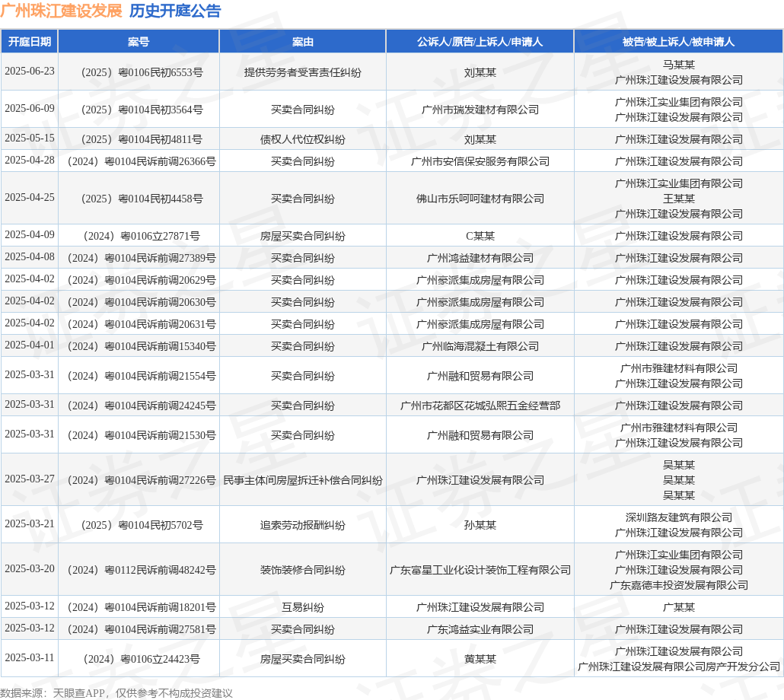This screenshot has width=784, height=700.
Task: Click defendant 广某某
Action: [x=678, y=608]
